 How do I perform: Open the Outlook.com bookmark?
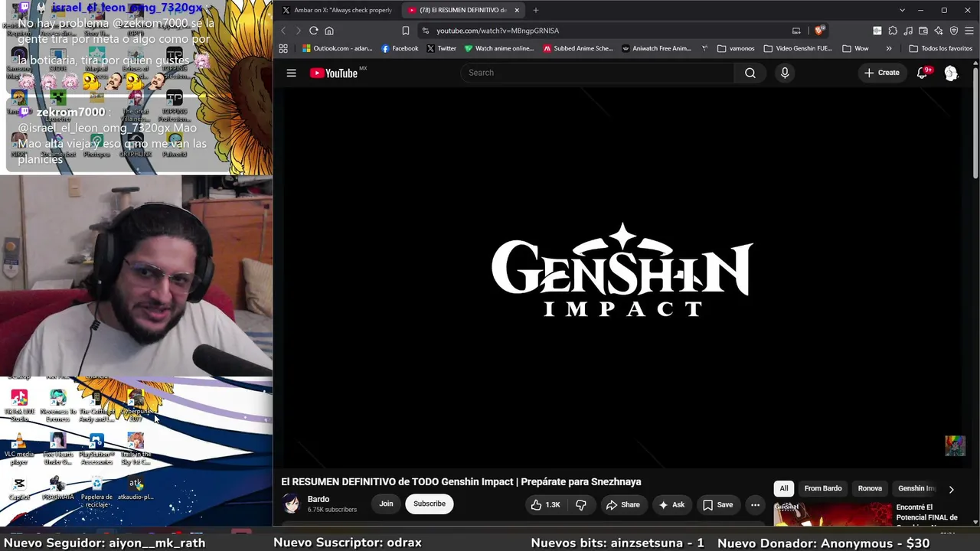pos(337,48)
